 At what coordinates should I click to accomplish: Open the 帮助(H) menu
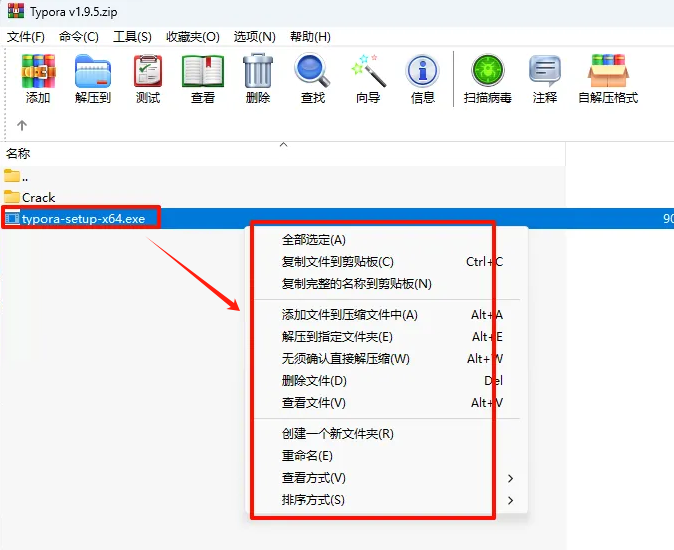310,37
